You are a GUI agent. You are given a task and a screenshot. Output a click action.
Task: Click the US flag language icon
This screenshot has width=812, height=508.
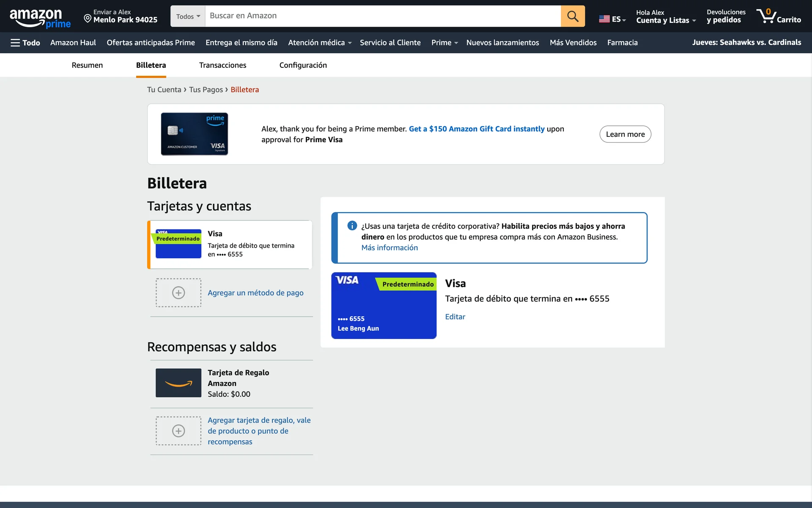point(604,19)
